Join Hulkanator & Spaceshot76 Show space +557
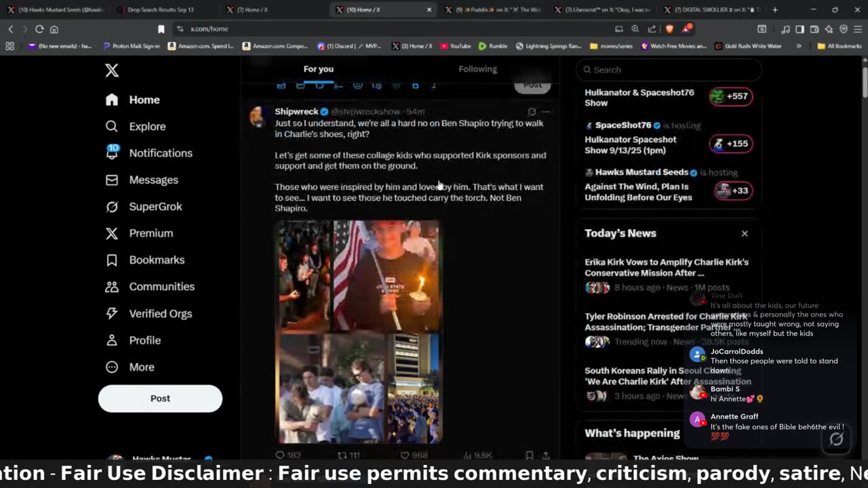This screenshot has height=488, width=868. tap(731, 96)
